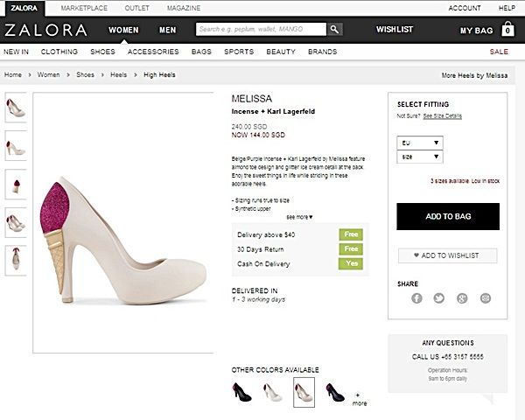Open New In category
This screenshot has width=525, height=420.
tap(16, 52)
